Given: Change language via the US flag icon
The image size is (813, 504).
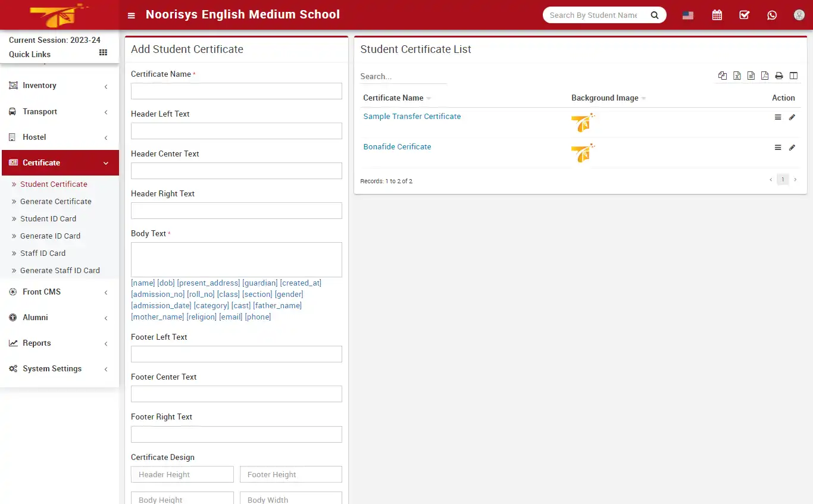Looking at the screenshot, I should (687, 15).
